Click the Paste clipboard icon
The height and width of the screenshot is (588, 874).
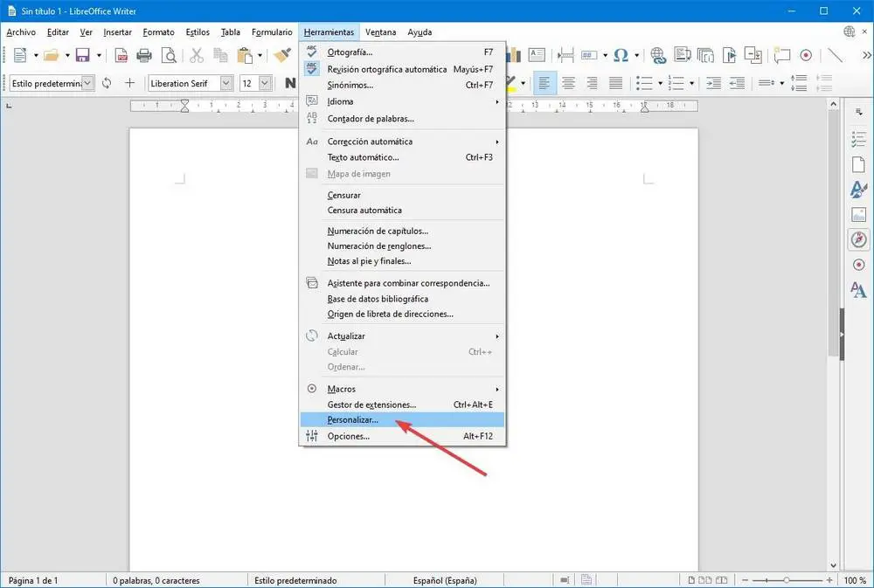click(245, 55)
